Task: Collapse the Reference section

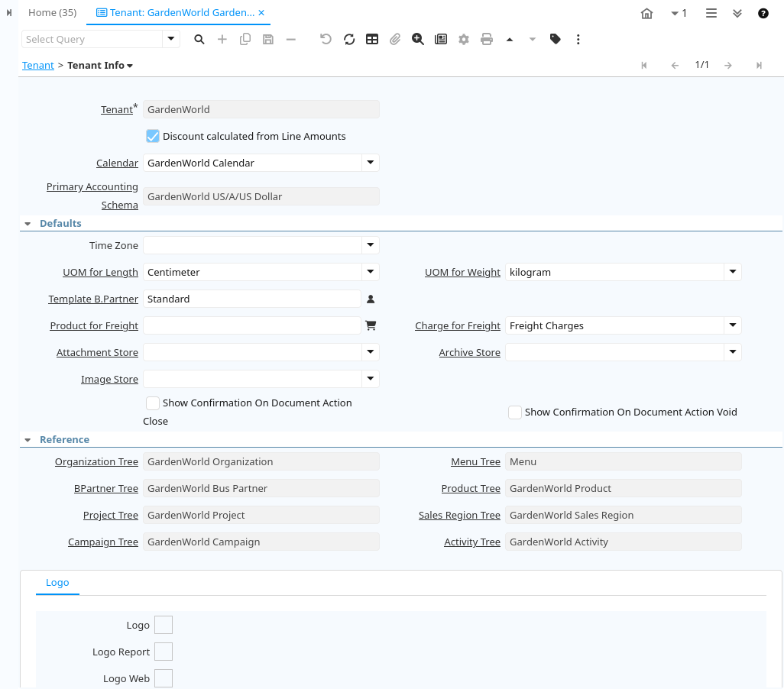Action: [x=28, y=440]
